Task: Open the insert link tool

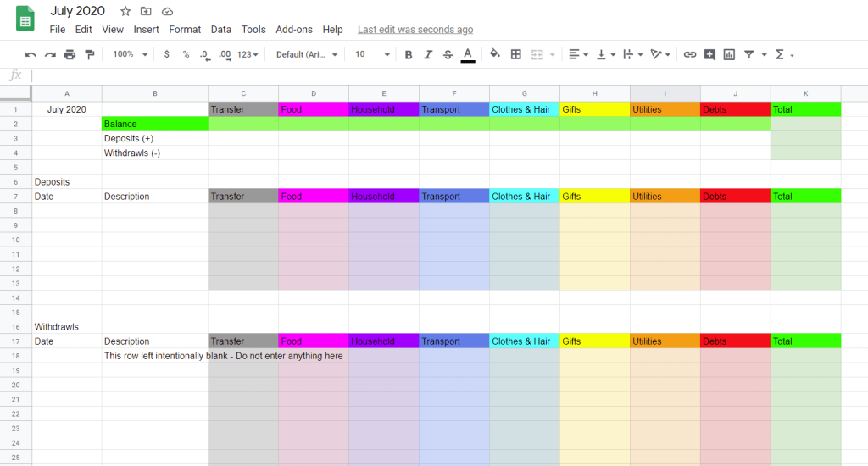Action: coord(690,54)
